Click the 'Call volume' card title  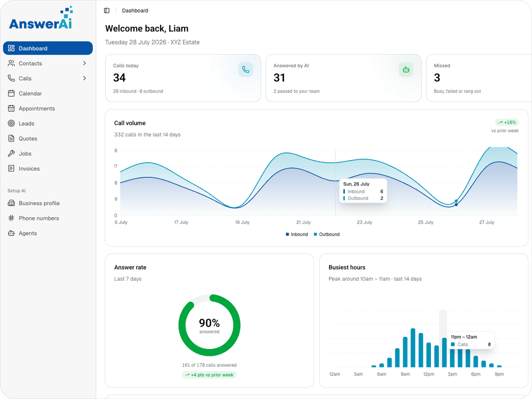point(130,123)
